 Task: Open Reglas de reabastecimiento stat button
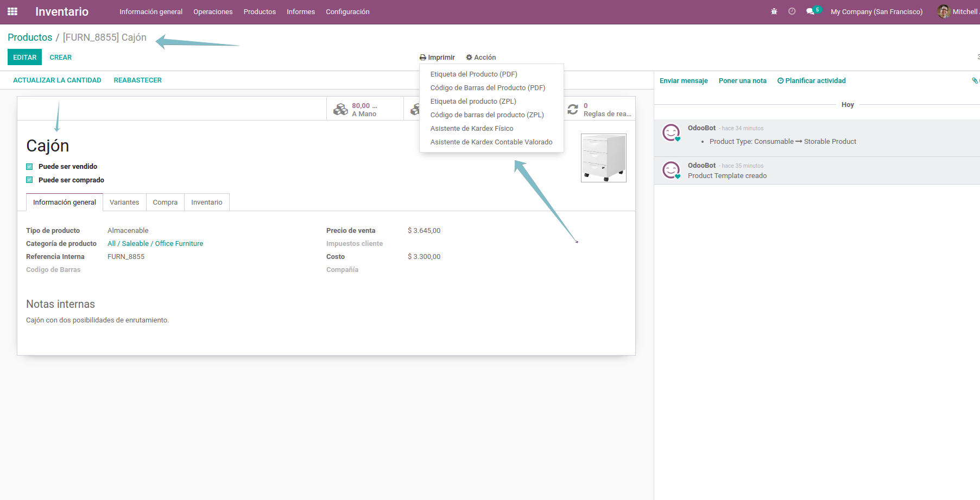pyautogui.click(x=599, y=109)
